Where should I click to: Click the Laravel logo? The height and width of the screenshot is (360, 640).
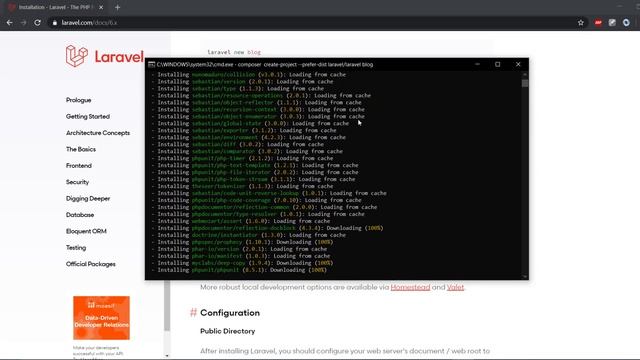pyautogui.click(x=105, y=56)
